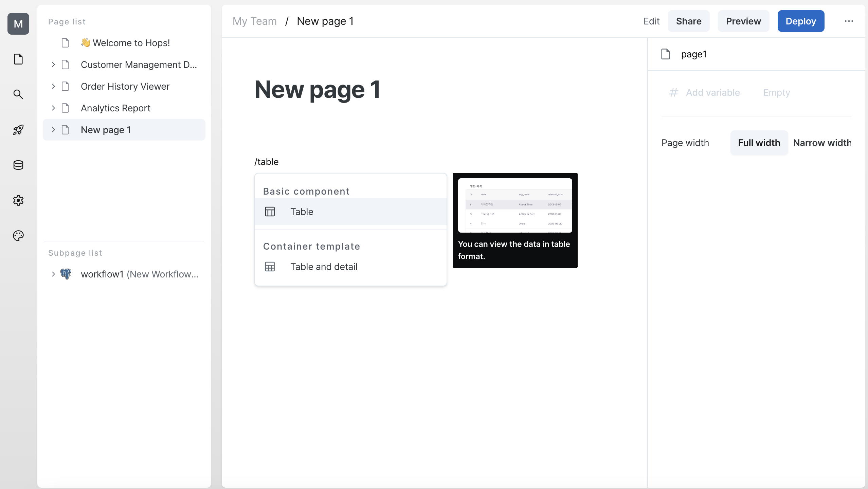This screenshot has height=489, width=868.
Task: Open the rocket Deploy icon in sidebar
Action: (18, 130)
